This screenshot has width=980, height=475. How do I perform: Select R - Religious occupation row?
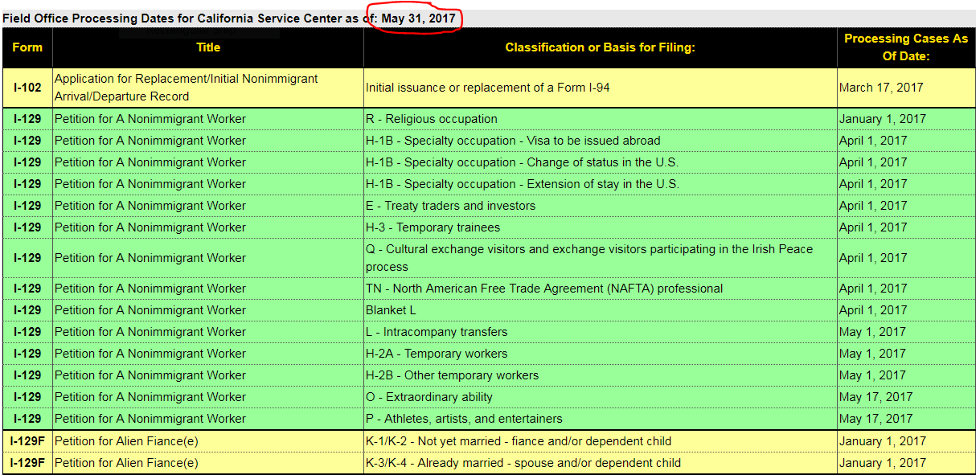click(x=432, y=119)
